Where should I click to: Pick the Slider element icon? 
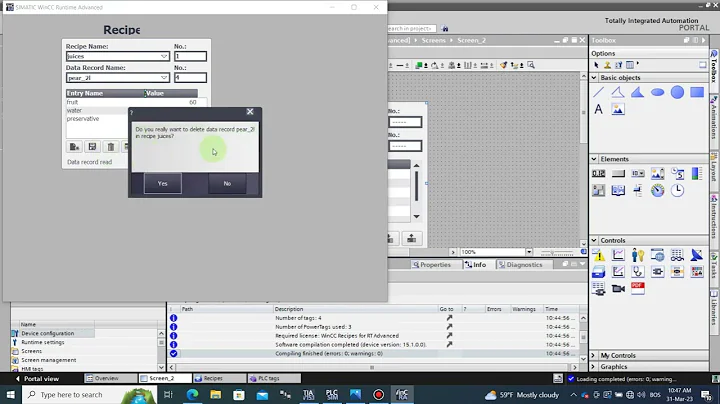click(x=638, y=191)
